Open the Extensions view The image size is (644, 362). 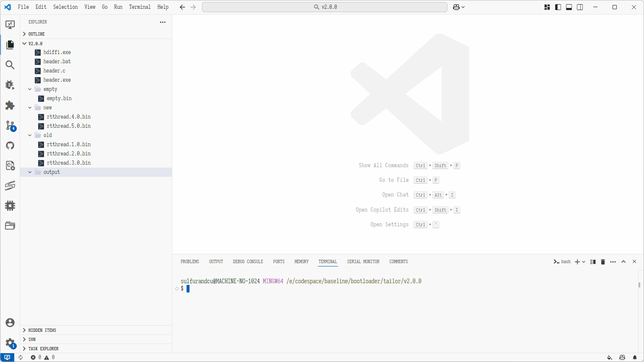[x=10, y=105]
